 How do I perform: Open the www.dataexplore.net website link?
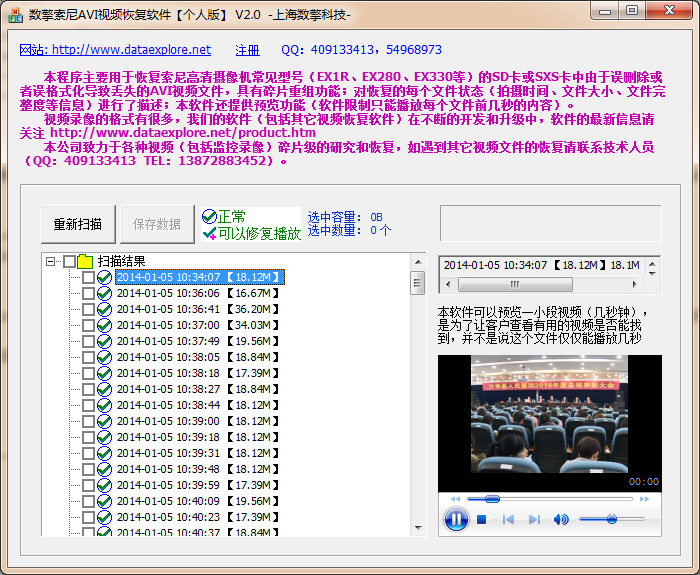click(x=115, y=50)
